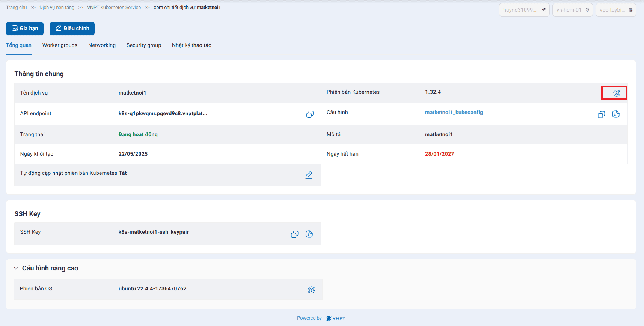The height and width of the screenshot is (326, 644).
Task: Collapse the Cấu hình nâng cao section
Action: [16, 269]
